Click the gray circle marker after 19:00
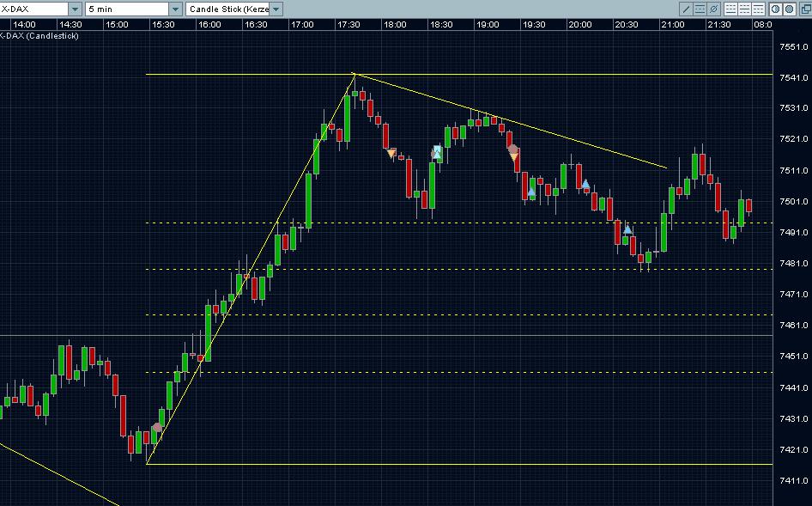This screenshot has width=812, height=506. (x=512, y=149)
